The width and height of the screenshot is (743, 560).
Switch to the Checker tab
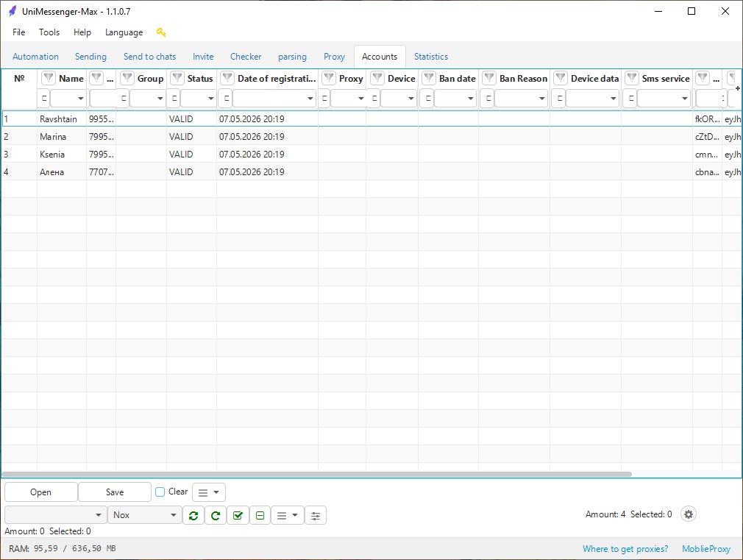[x=246, y=57]
